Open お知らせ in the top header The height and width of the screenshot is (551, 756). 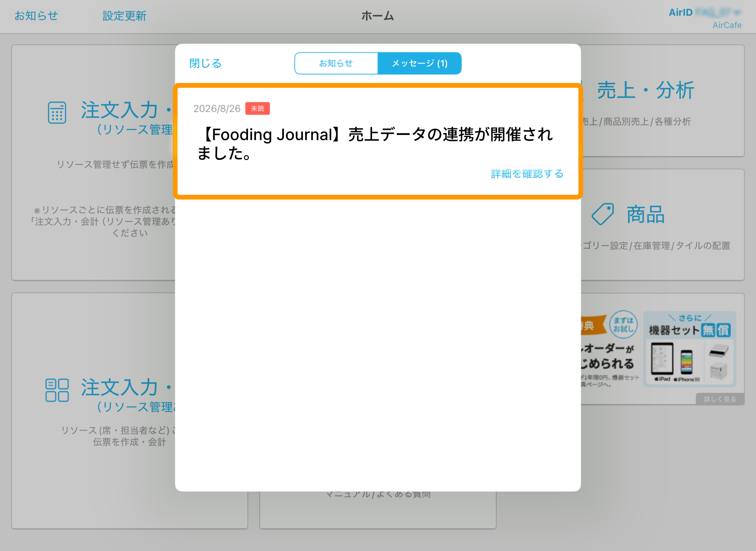coord(36,16)
